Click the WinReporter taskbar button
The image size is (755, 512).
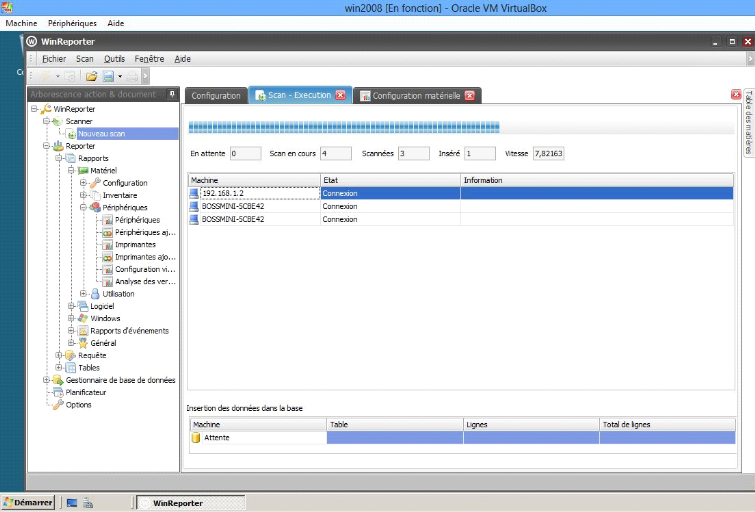191,503
